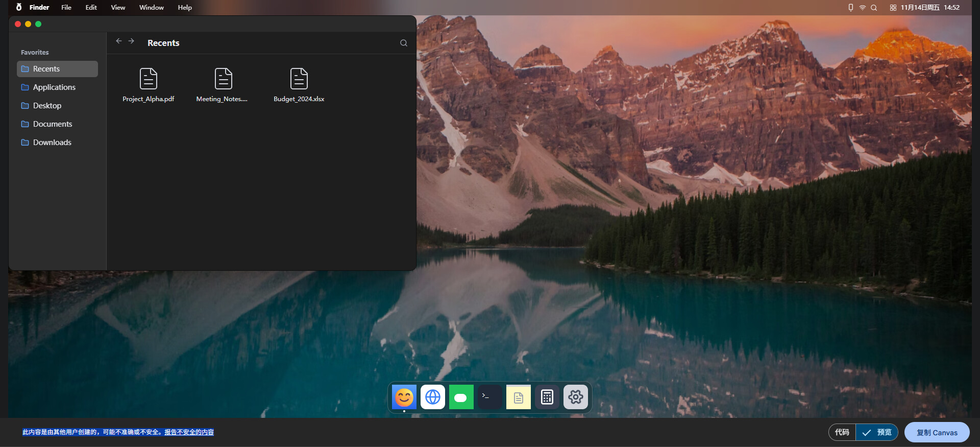Click the 复制 Canvas button
The width and height of the screenshot is (980, 447).
point(937,432)
